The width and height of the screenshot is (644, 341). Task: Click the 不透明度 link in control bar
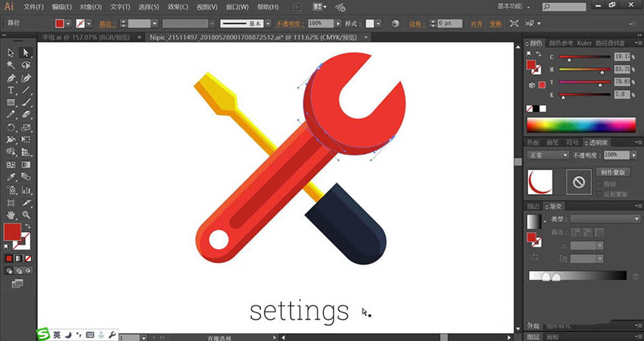[x=290, y=24]
